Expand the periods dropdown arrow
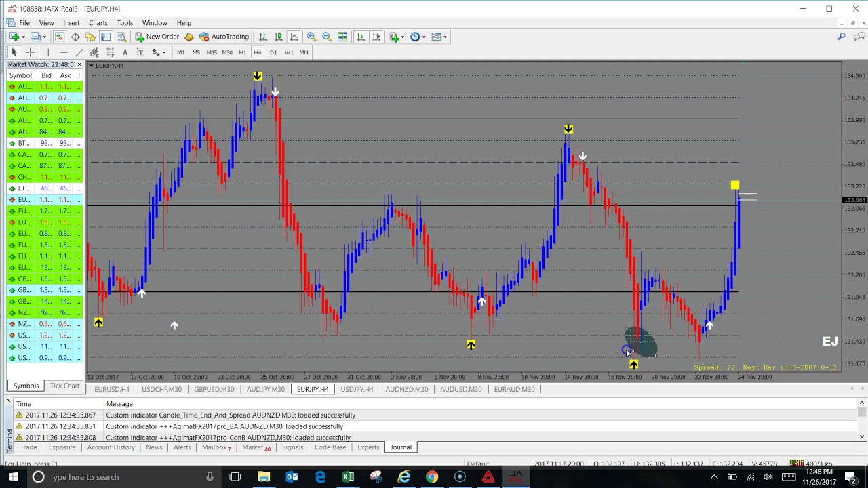This screenshot has width=868, height=488. click(424, 37)
